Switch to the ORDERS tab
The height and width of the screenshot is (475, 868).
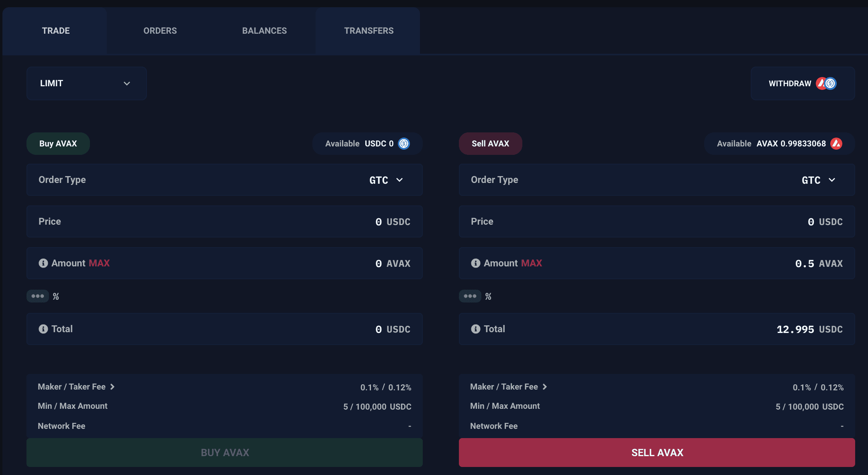point(160,31)
